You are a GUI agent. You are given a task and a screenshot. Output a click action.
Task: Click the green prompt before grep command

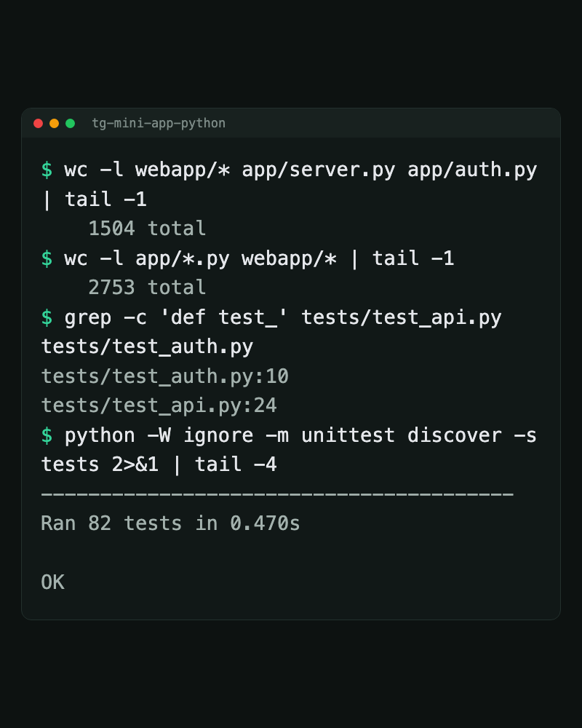(47, 317)
